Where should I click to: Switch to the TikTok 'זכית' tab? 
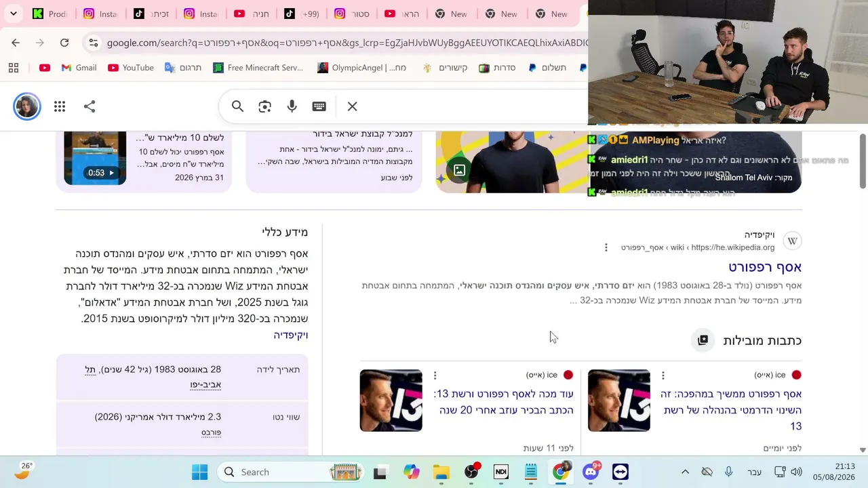coord(153,14)
